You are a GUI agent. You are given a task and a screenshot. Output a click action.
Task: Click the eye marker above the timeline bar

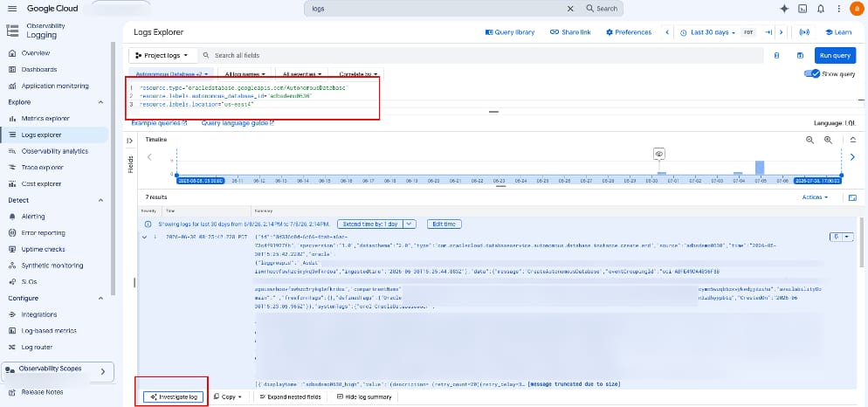[x=659, y=154]
